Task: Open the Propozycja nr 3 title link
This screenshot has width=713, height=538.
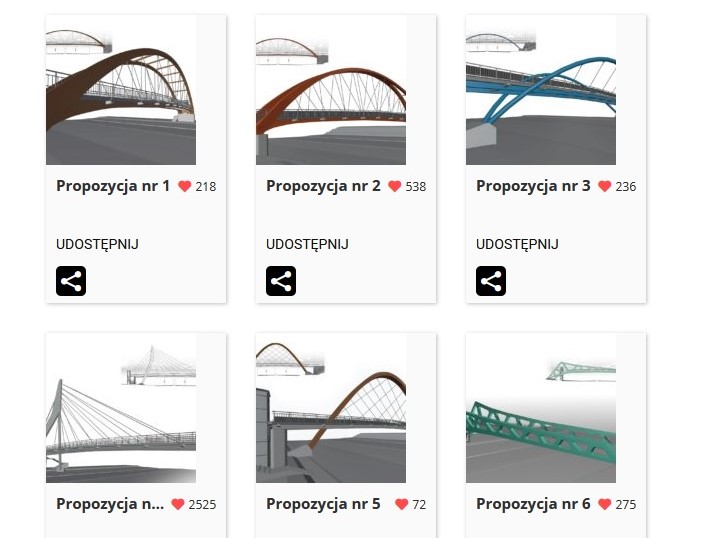Action: 533,186
